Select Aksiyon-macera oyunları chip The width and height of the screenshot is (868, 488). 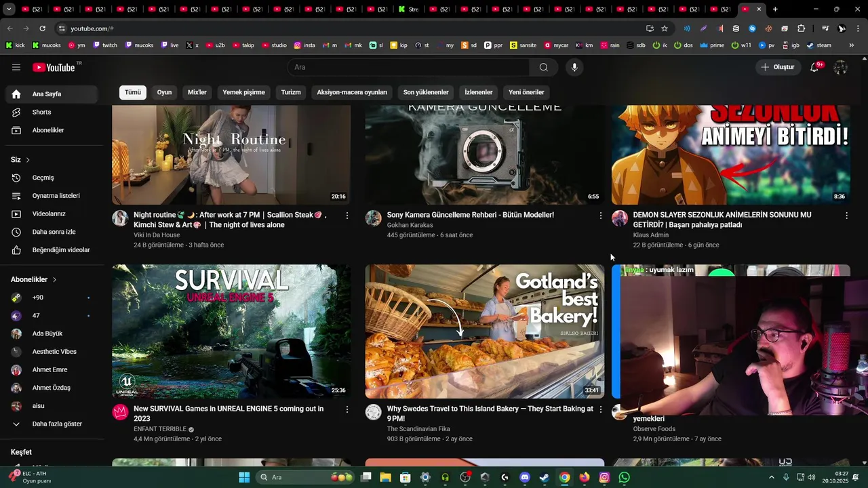(x=352, y=92)
